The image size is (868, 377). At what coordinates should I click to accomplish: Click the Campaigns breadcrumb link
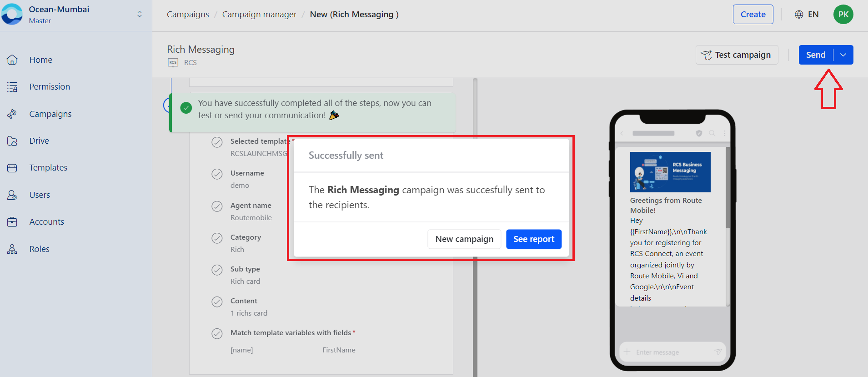[188, 15]
